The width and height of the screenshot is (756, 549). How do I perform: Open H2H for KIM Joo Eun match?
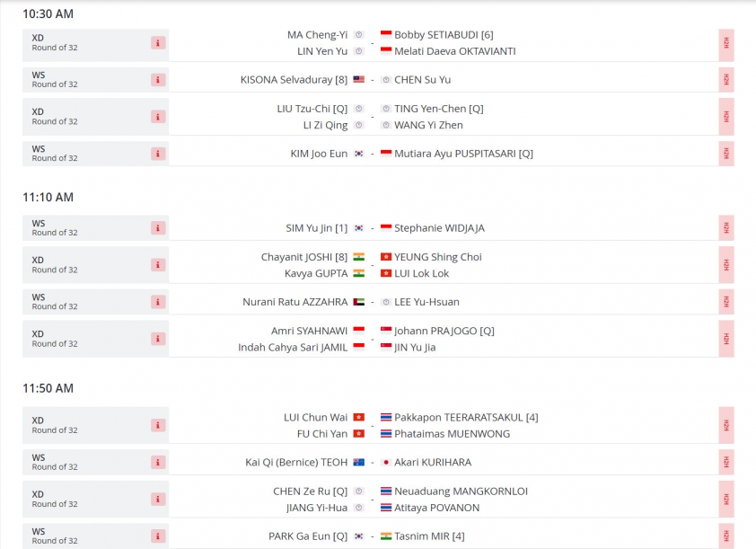point(726,154)
